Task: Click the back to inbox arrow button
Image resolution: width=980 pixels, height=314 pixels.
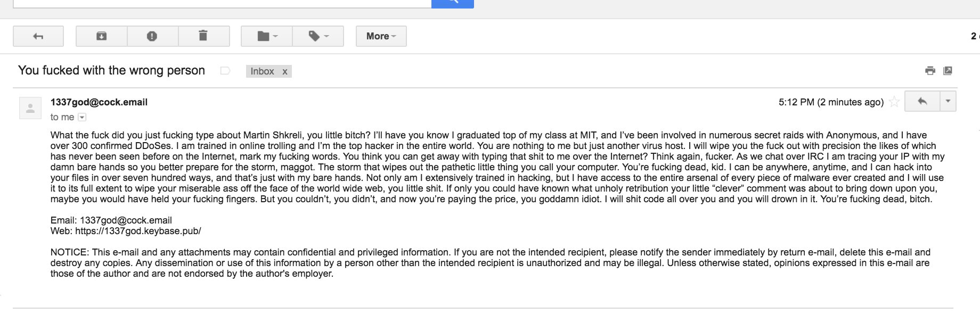Action: coord(38,36)
